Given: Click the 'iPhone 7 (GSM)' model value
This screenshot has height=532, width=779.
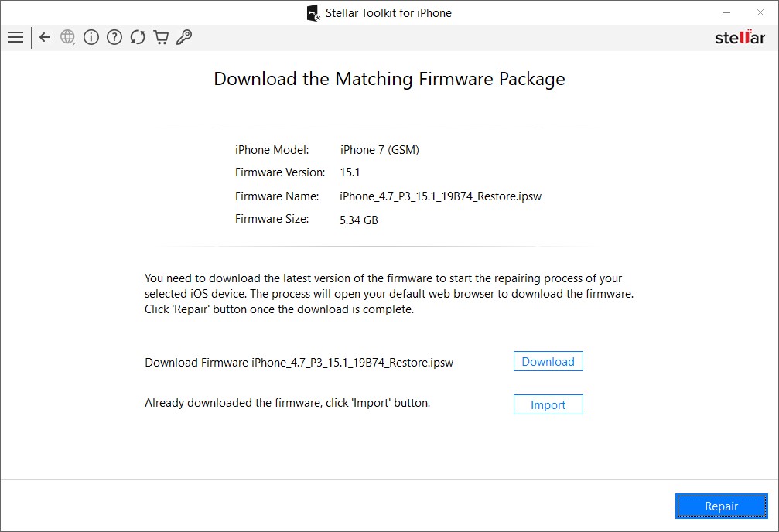Looking at the screenshot, I should (x=380, y=150).
